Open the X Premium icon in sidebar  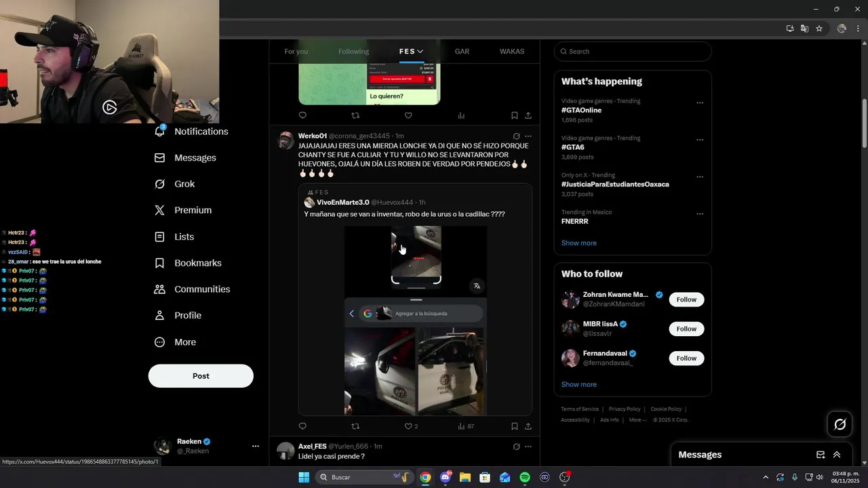pyautogui.click(x=160, y=210)
